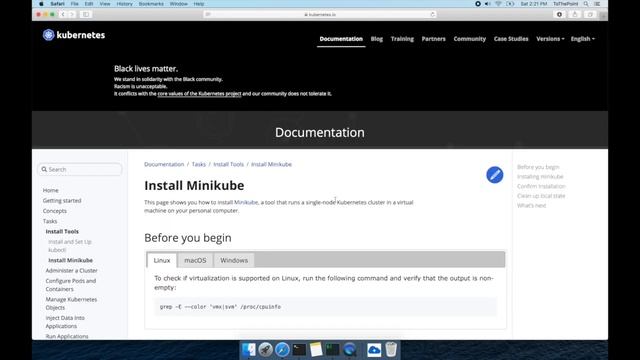Select Home in the sidebar
This screenshot has height=360, width=640.
pos(51,190)
